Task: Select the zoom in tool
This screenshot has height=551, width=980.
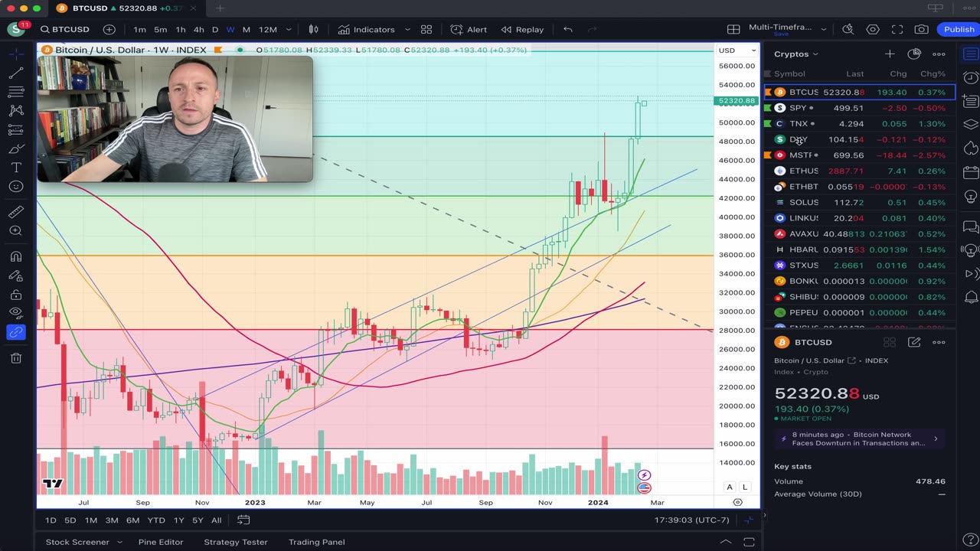Action: 15,231
